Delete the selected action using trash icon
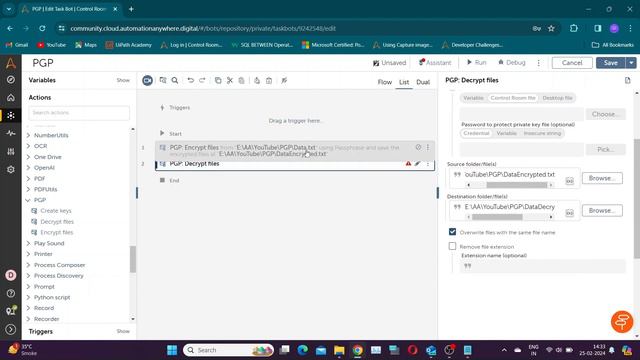 pos(269,80)
